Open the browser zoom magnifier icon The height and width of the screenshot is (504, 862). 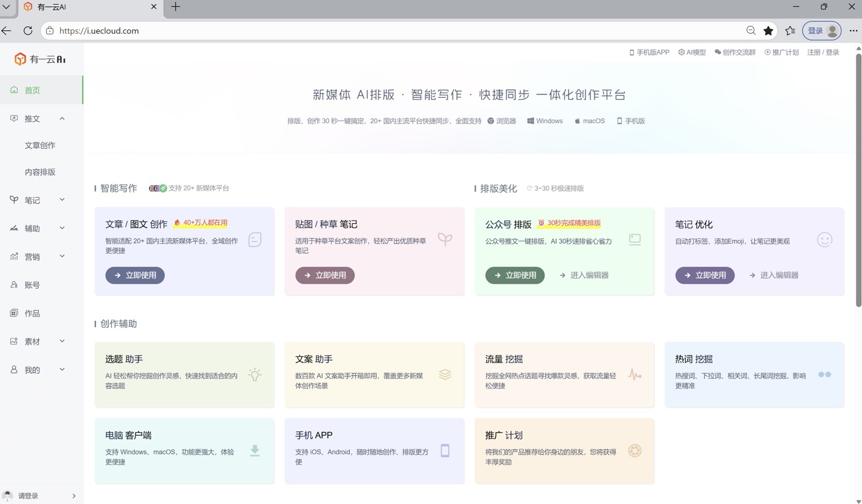tap(751, 31)
